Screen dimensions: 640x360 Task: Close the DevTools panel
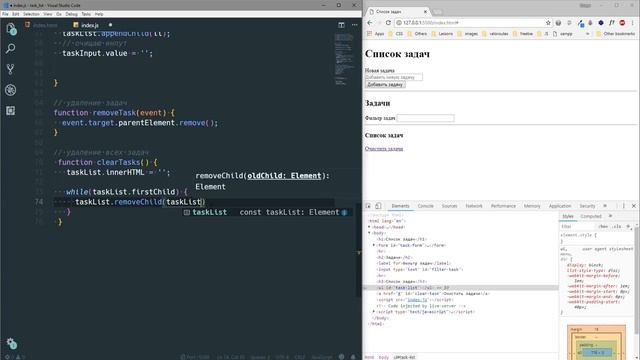(633, 206)
